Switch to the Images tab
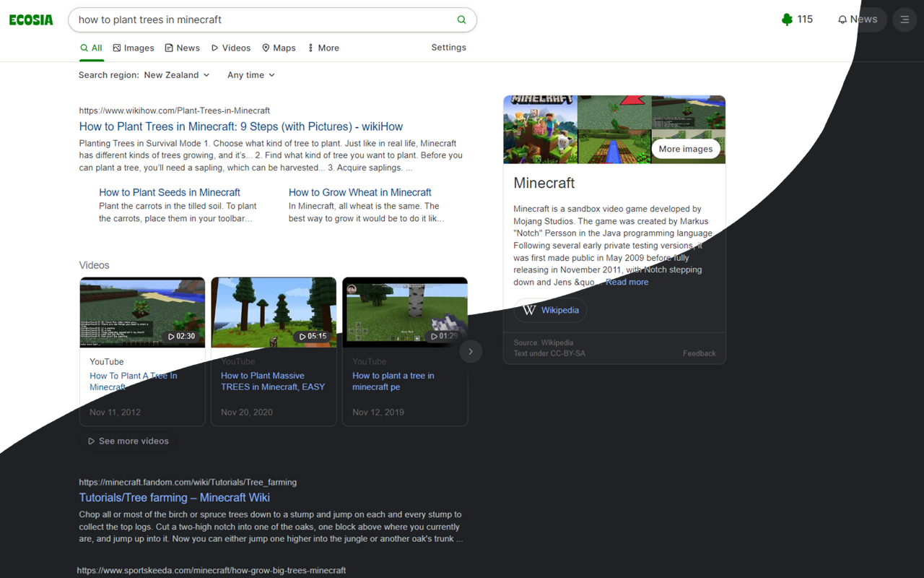This screenshot has height=578, width=924. (x=134, y=48)
